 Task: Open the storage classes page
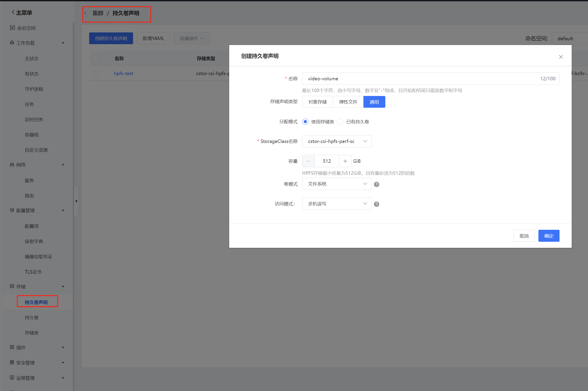(x=32, y=333)
